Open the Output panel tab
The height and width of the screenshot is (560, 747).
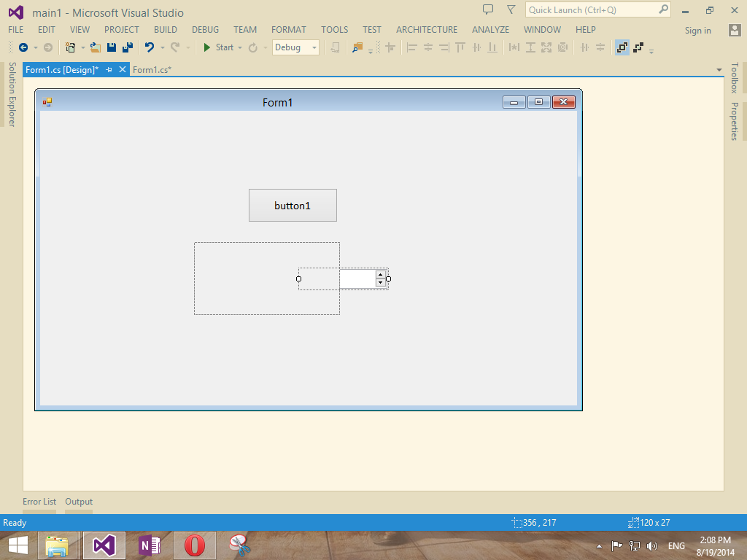coord(79,502)
